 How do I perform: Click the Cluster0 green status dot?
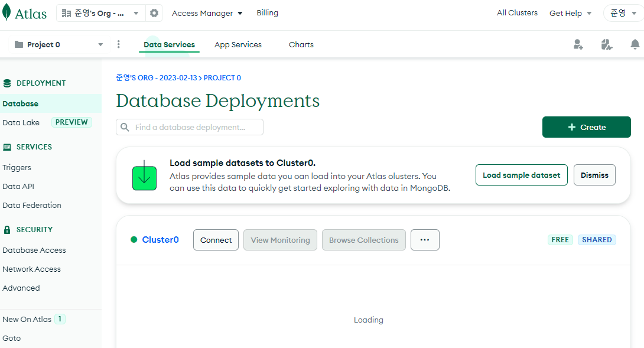(x=134, y=239)
